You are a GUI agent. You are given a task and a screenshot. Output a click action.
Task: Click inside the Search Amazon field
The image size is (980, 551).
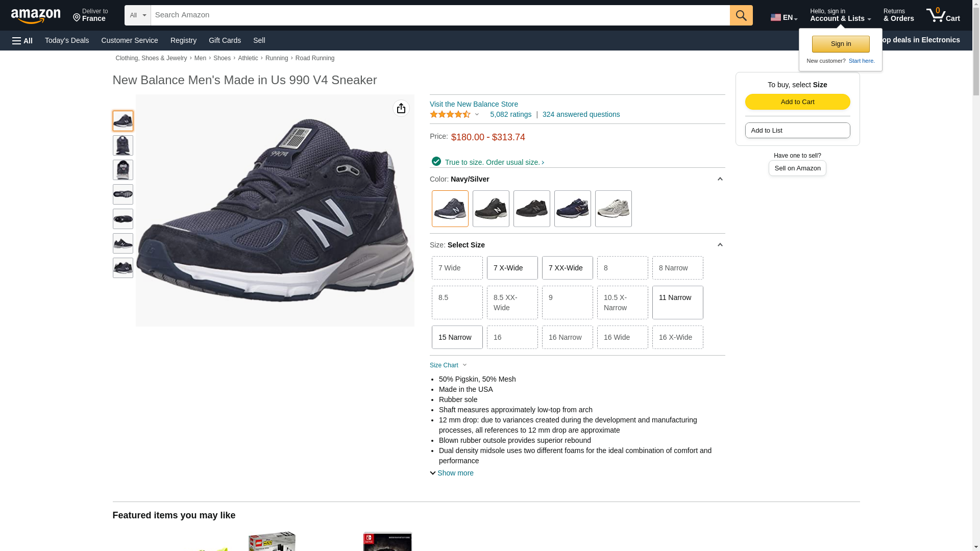click(x=439, y=15)
